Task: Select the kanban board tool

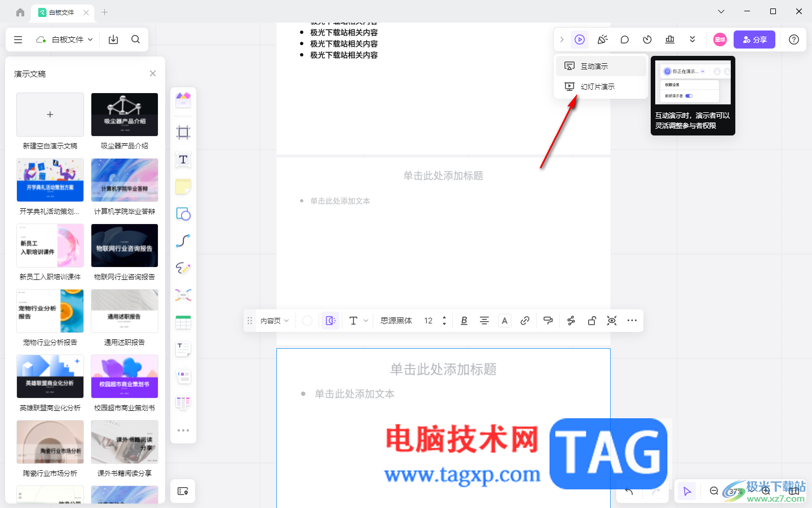Action: pyautogui.click(x=183, y=403)
